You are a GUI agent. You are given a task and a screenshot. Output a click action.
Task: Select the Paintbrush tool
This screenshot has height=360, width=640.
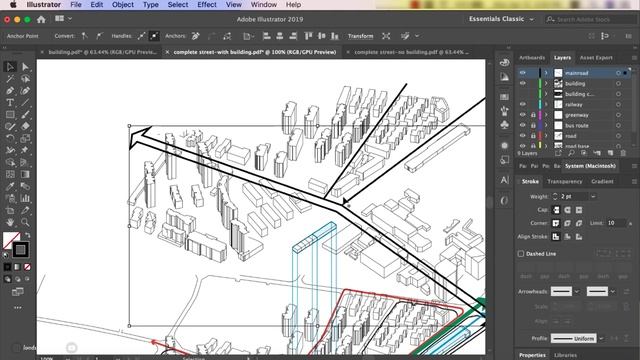click(25, 115)
